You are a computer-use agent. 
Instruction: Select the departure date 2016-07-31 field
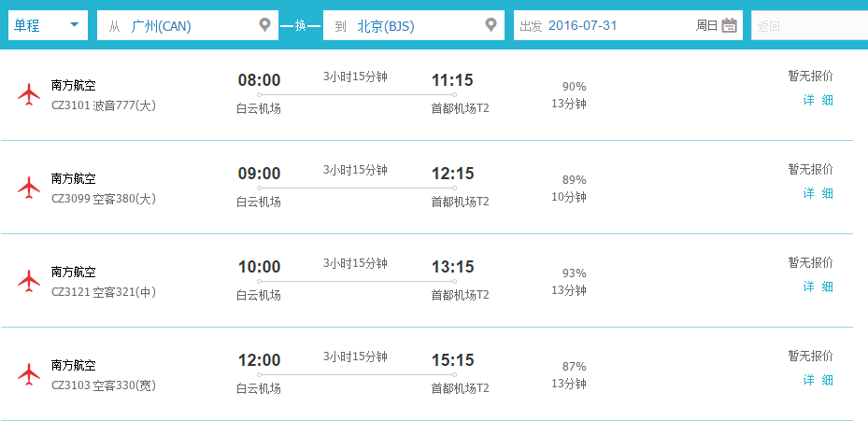pos(628,25)
